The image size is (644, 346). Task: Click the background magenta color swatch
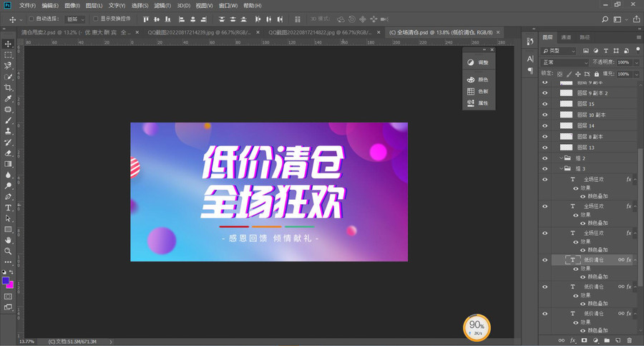pyautogui.click(x=11, y=285)
